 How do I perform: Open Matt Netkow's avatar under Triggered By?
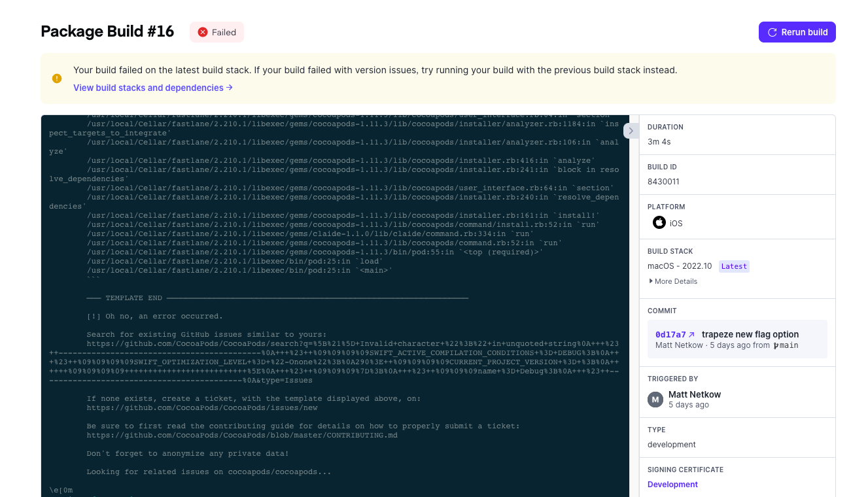pyautogui.click(x=655, y=400)
